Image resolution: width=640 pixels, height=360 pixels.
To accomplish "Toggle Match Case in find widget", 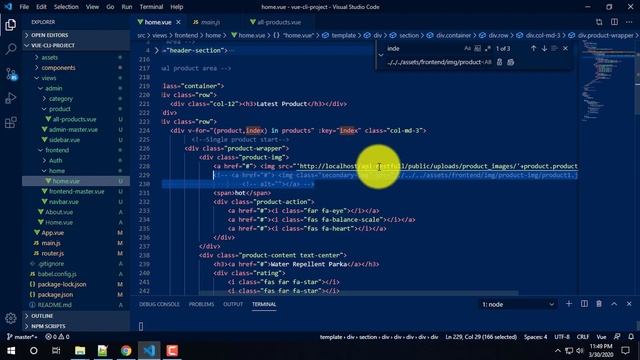I will 467,49.
